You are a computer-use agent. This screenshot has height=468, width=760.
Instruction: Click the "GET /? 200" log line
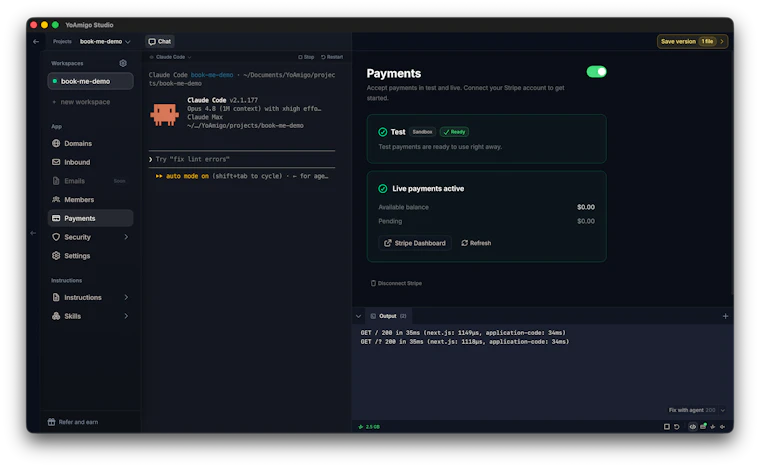(464, 342)
